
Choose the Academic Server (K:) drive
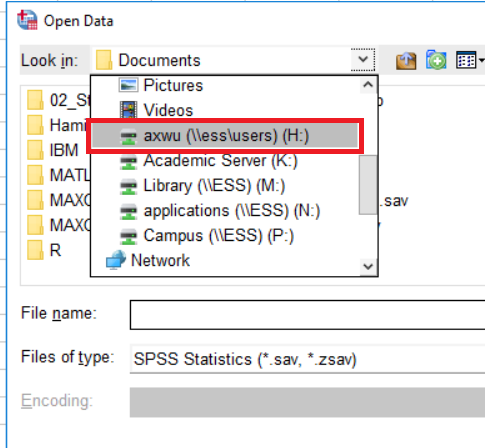coord(220,161)
